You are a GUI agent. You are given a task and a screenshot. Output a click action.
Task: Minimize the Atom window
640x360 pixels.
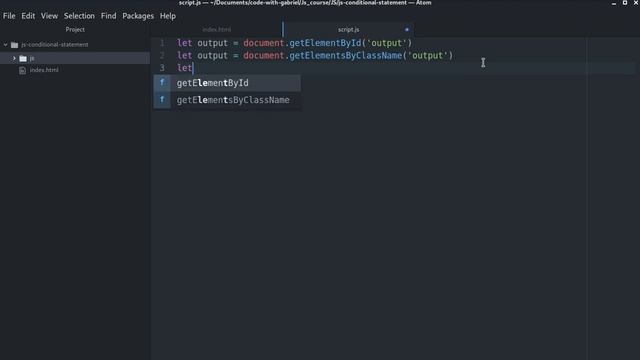point(614,3)
